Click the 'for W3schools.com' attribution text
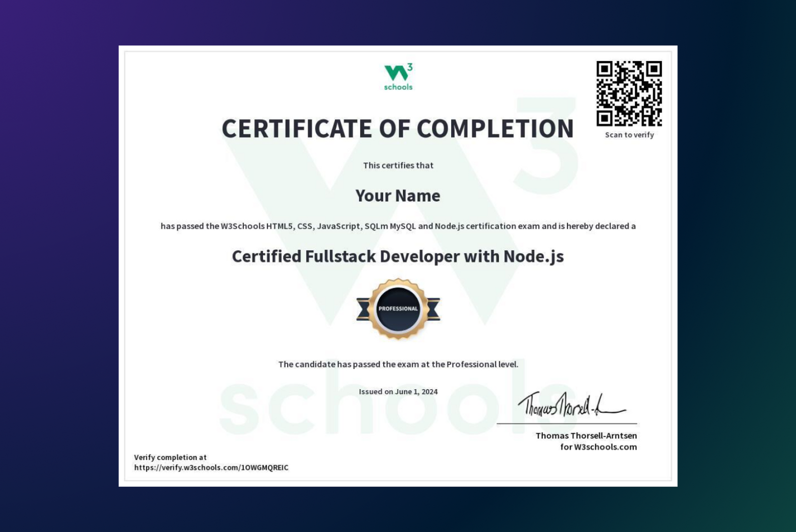Viewport: 796px width, 532px height. click(x=599, y=447)
